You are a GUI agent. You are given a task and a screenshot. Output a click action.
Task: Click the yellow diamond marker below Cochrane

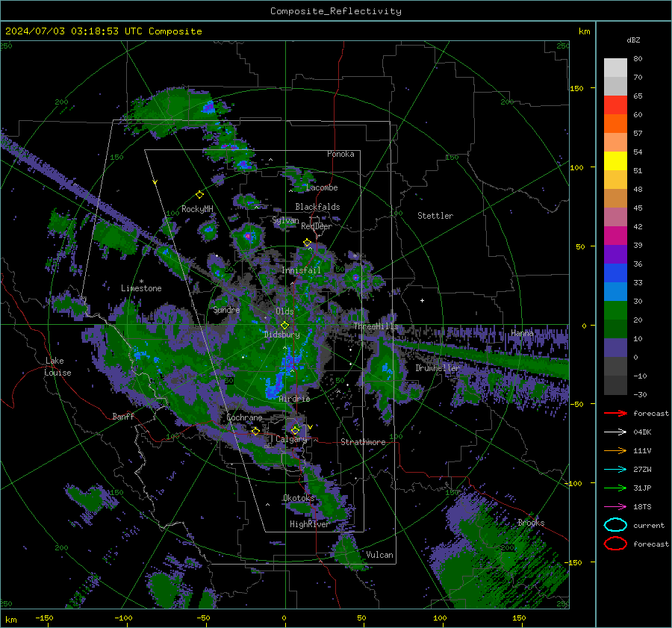click(x=255, y=431)
